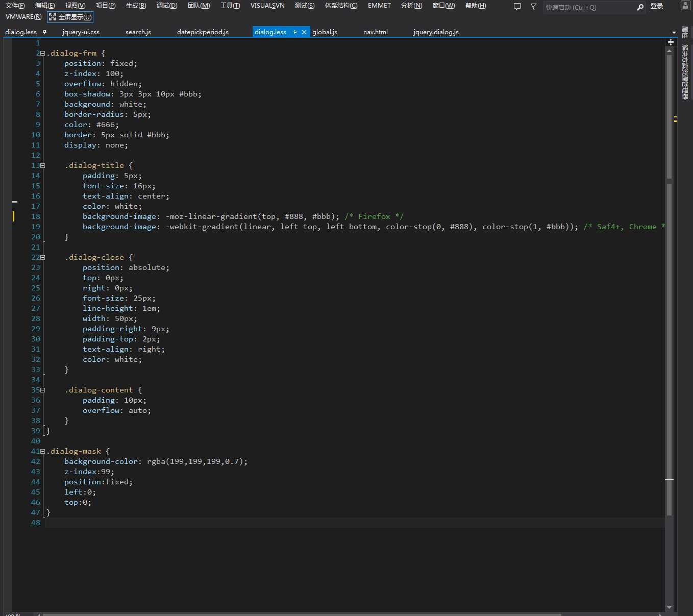Open the user account avatar icon
Image resolution: width=693 pixels, height=616 pixels.
pyautogui.click(x=685, y=6)
